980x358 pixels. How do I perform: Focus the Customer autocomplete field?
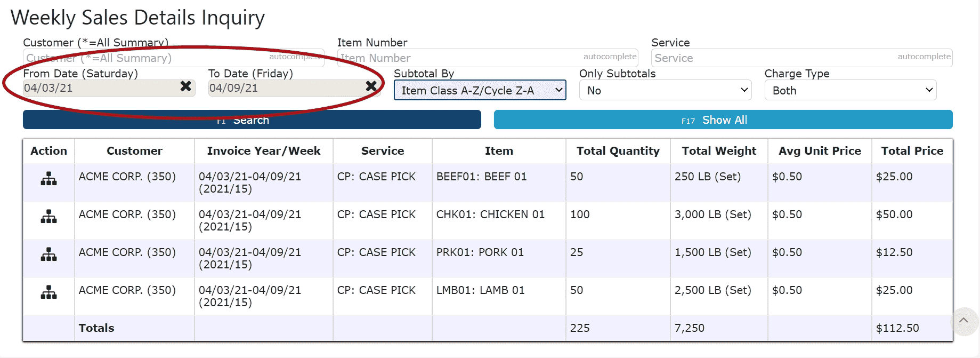pos(173,58)
